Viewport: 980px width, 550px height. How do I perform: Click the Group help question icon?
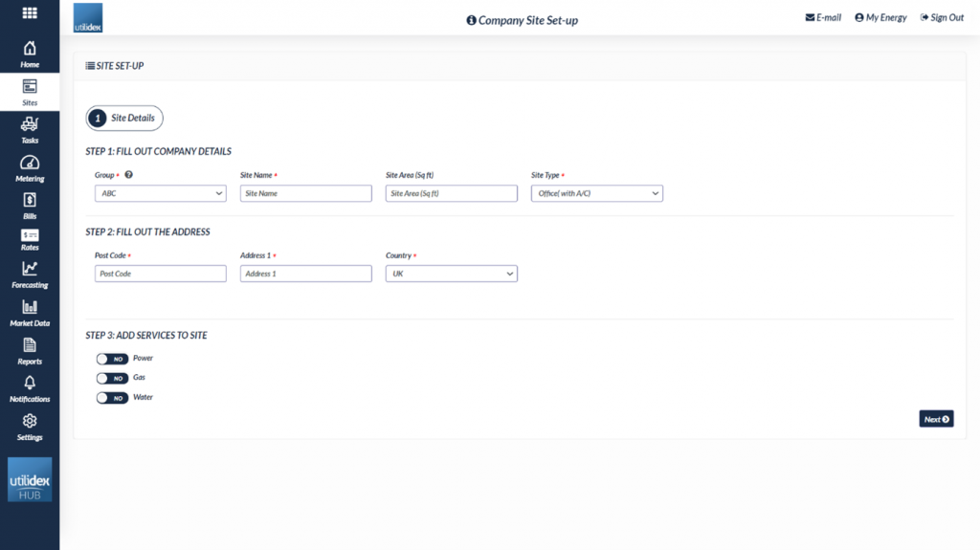[x=129, y=176]
